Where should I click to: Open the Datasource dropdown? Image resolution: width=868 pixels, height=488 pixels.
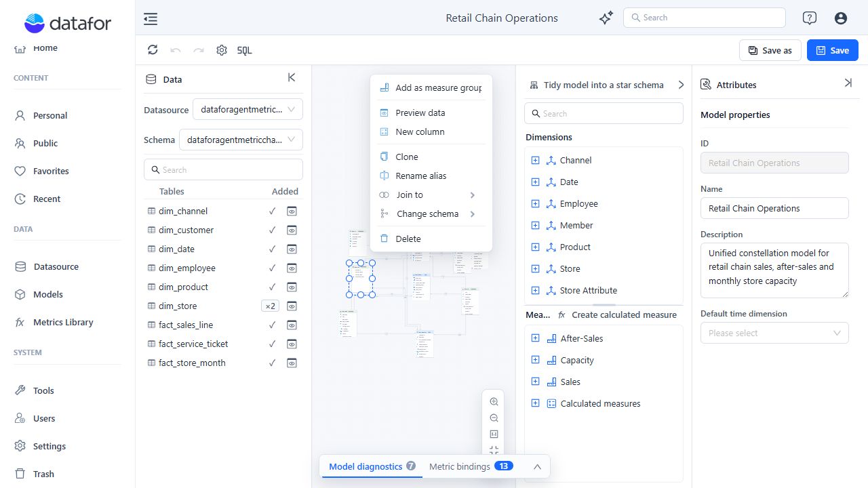(248, 109)
